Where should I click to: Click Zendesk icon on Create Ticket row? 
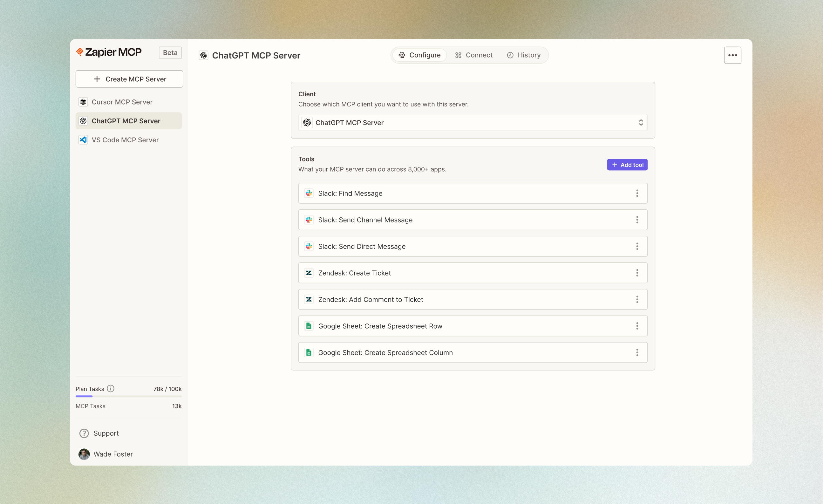[309, 273]
